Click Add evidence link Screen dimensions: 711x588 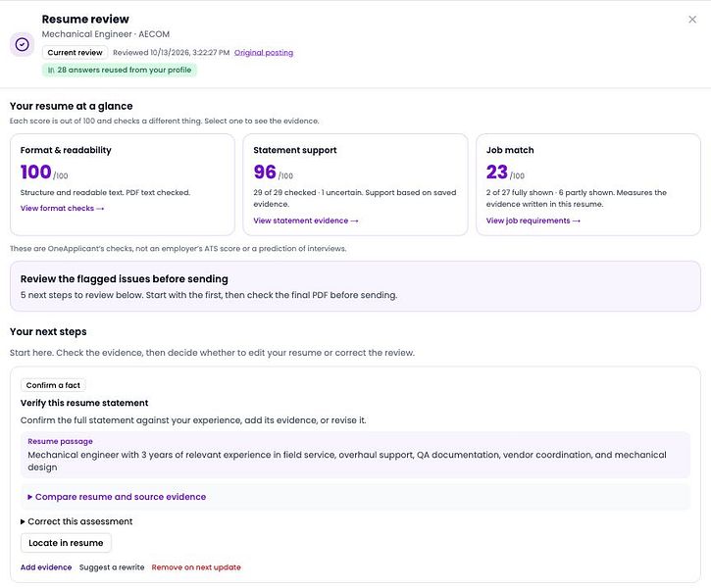(x=46, y=567)
